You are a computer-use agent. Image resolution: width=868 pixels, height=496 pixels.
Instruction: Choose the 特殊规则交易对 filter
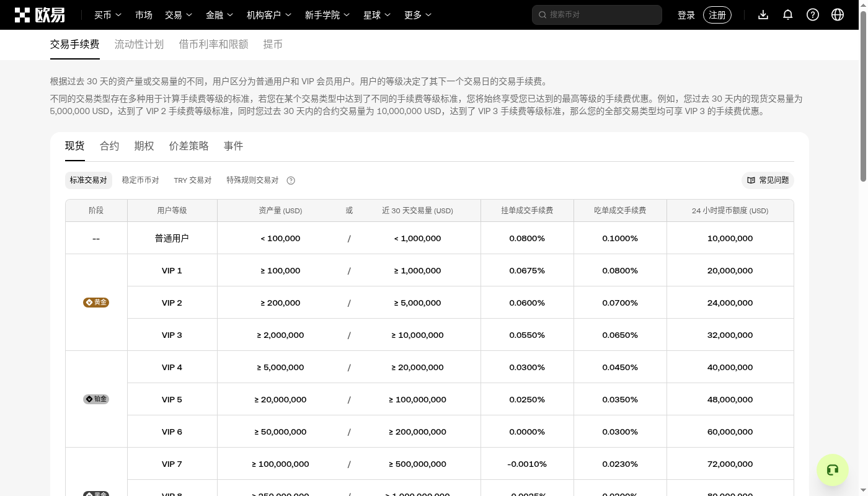pyautogui.click(x=253, y=180)
